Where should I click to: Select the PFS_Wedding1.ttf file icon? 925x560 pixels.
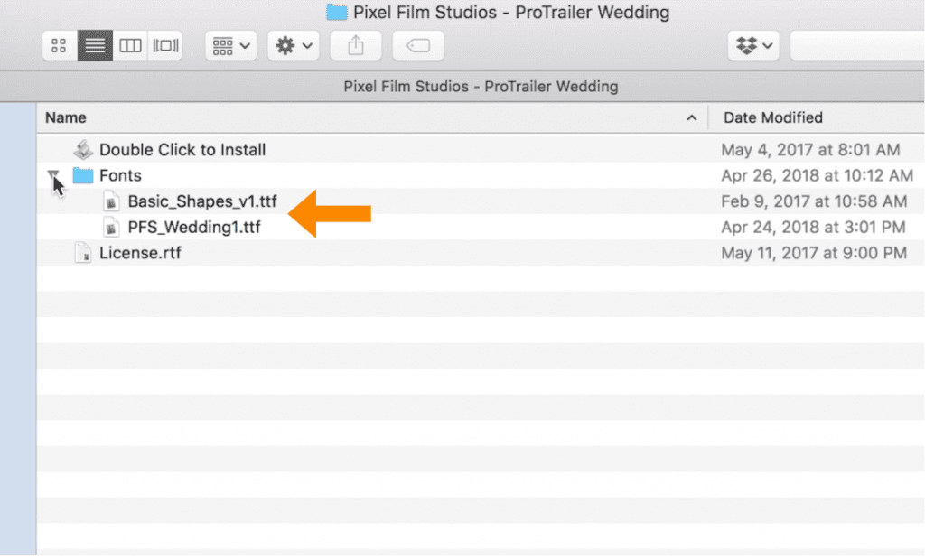(x=111, y=228)
